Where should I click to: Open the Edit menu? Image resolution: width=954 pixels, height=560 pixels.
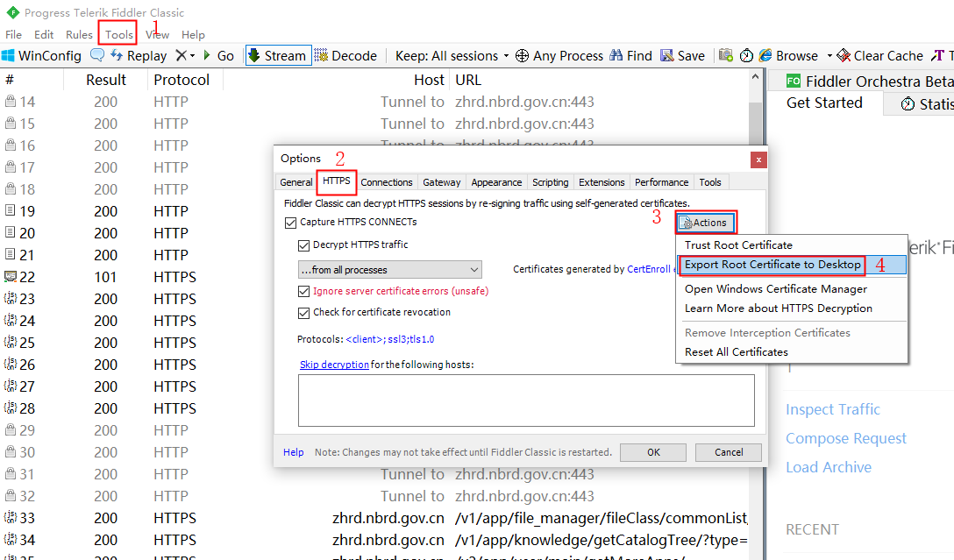pos(44,35)
